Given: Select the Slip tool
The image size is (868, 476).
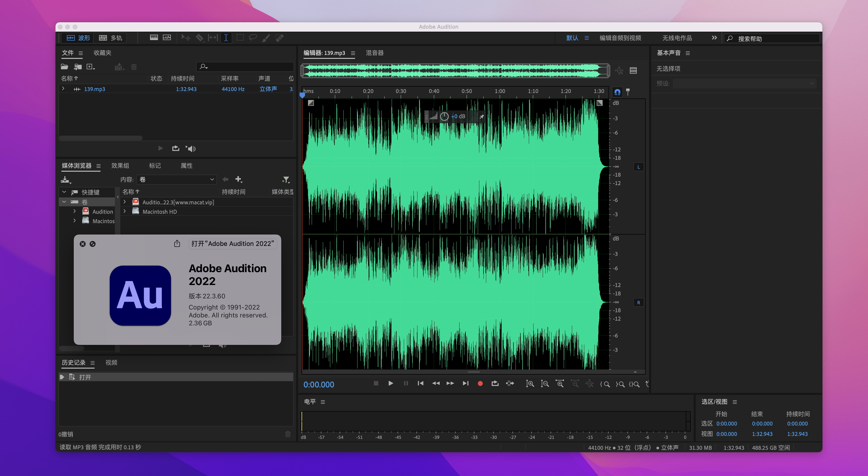Looking at the screenshot, I should (213, 38).
